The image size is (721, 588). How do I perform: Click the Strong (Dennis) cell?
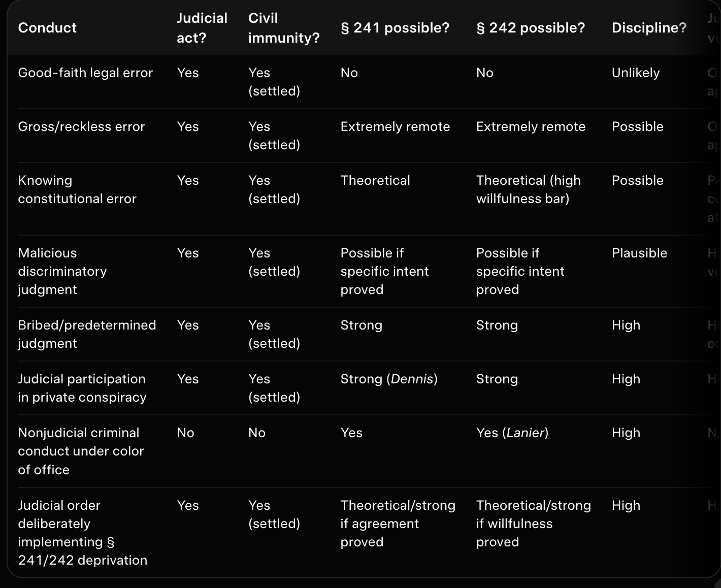[389, 379]
